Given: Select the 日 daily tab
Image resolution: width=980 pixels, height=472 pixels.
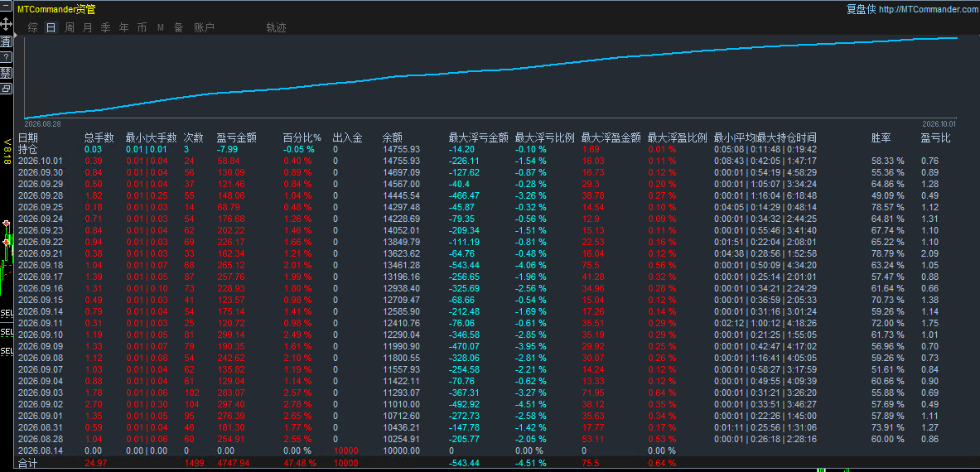Looking at the screenshot, I should 51,27.
